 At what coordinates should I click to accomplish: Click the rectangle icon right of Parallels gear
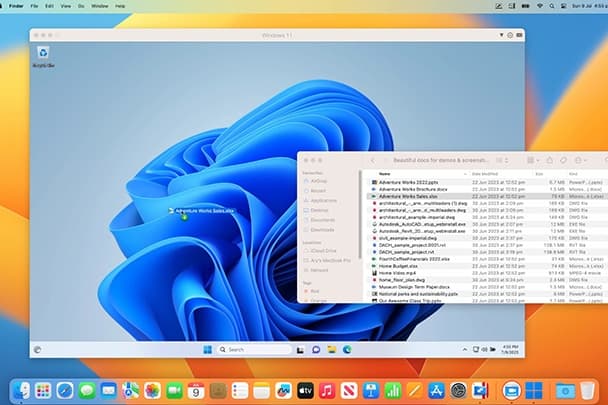519,35
